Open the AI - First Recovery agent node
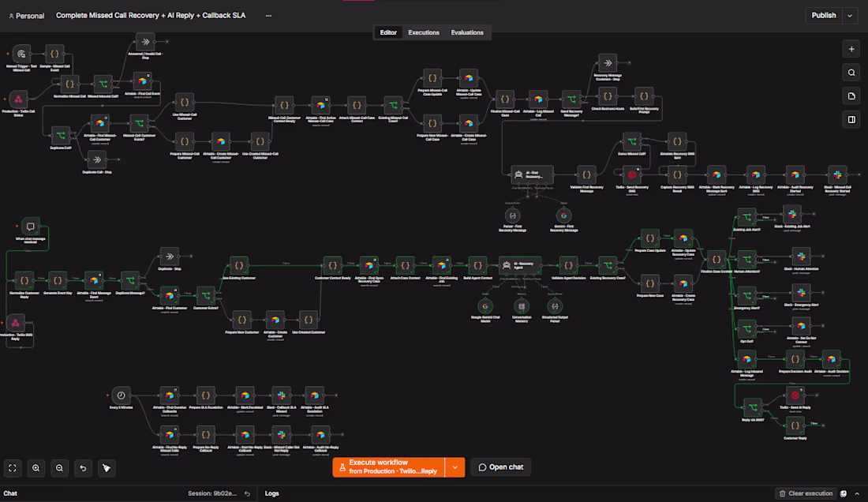The height and width of the screenshot is (502, 868). click(532, 175)
